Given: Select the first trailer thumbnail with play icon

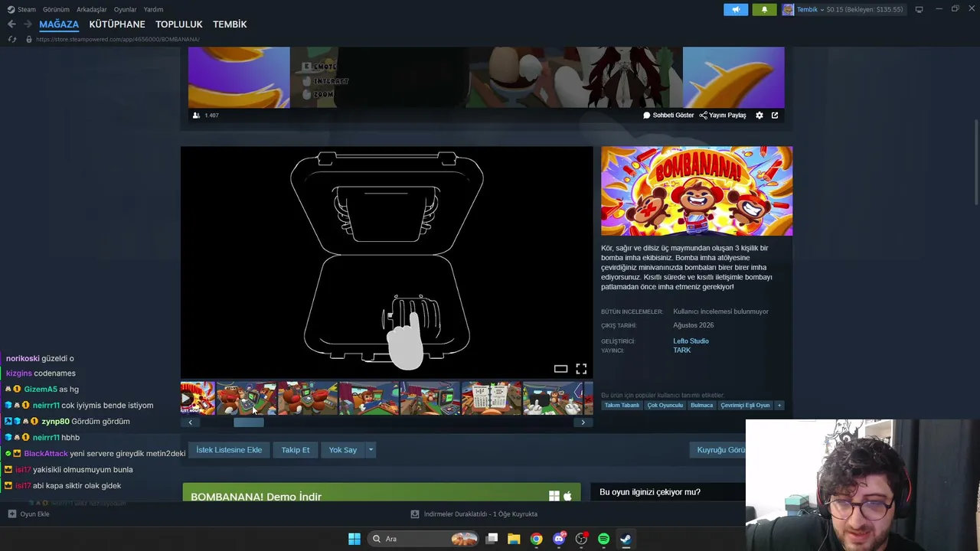Looking at the screenshot, I should click(x=198, y=399).
